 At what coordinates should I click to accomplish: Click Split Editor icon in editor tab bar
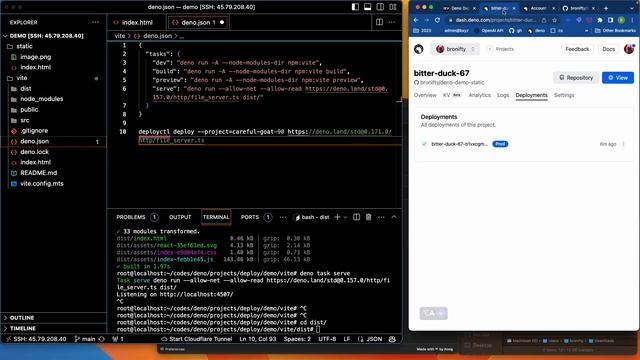click(x=379, y=22)
